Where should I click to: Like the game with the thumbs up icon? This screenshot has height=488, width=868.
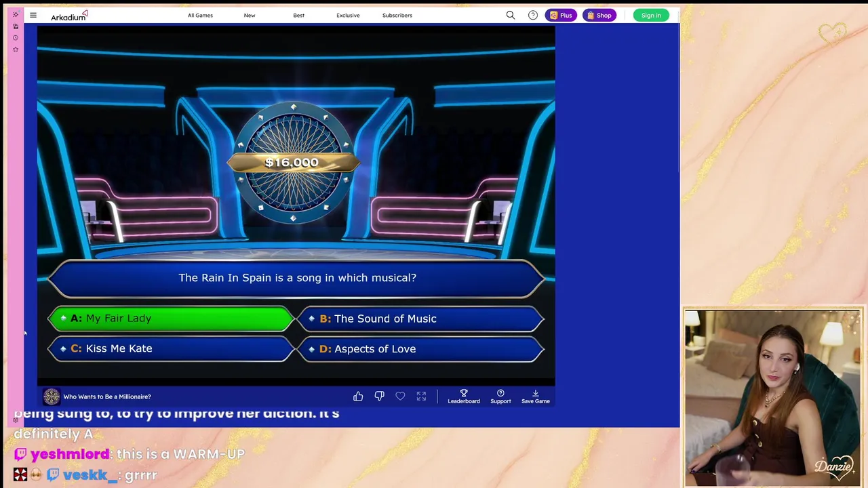click(x=358, y=396)
